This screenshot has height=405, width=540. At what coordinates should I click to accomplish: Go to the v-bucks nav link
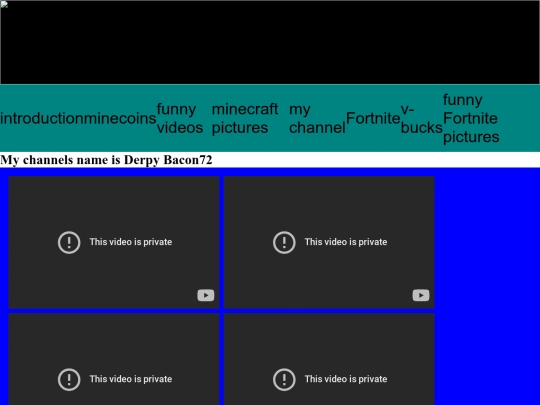point(422,118)
